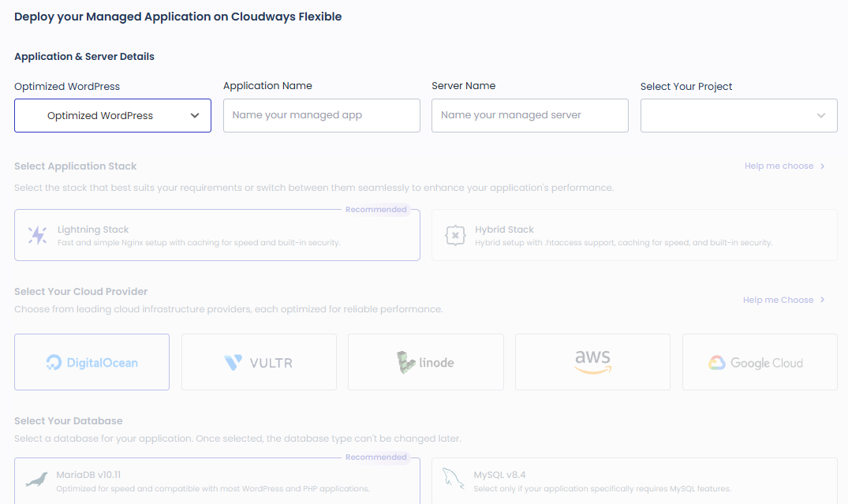The width and height of the screenshot is (848, 504).
Task: Click the MariaDB seal icon
Action: click(x=36, y=480)
